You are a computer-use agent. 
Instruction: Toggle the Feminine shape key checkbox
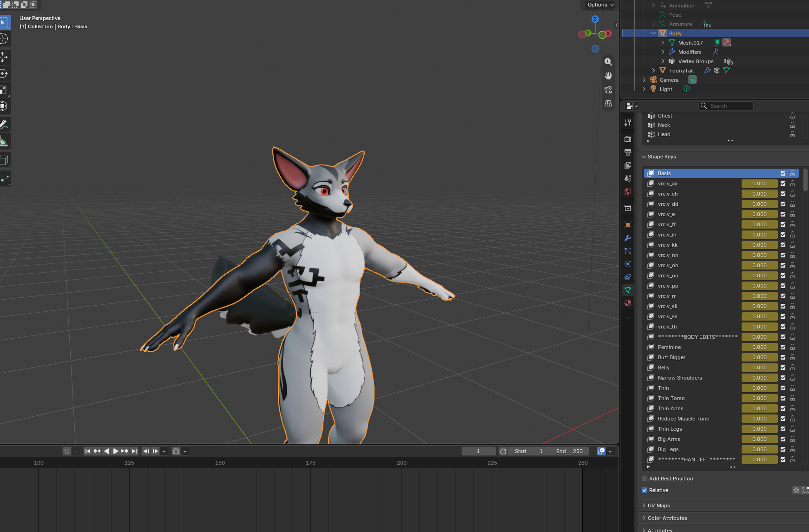tap(783, 347)
